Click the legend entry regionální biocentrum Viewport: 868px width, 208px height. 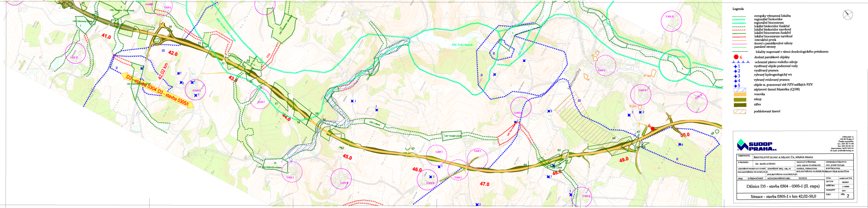point(769,23)
